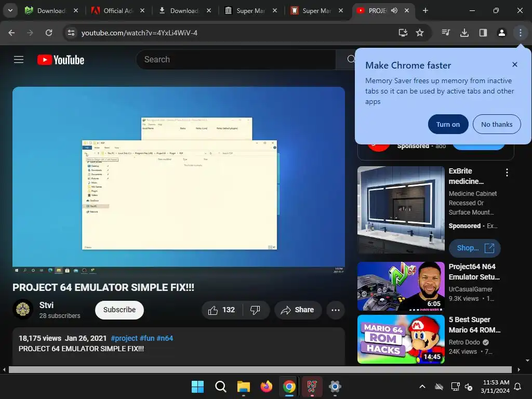Toggle the Chrome side panel
Screen dimensions: 532x399
point(483,33)
